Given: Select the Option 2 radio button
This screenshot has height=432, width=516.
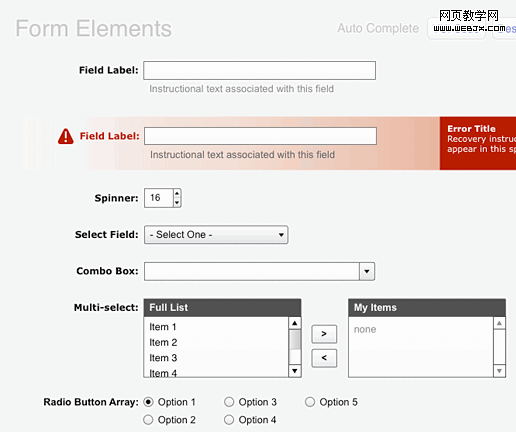Looking at the screenshot, I should [148, 420].
